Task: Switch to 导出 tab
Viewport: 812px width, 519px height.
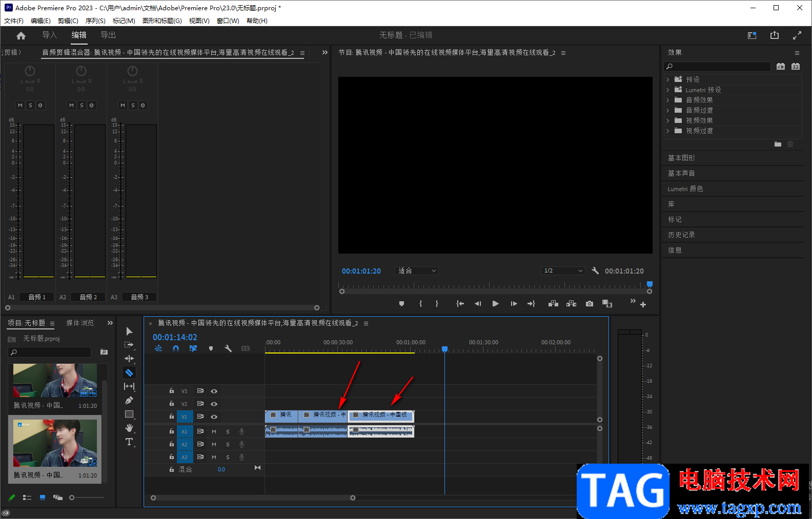Action: [x=108, y=35]
